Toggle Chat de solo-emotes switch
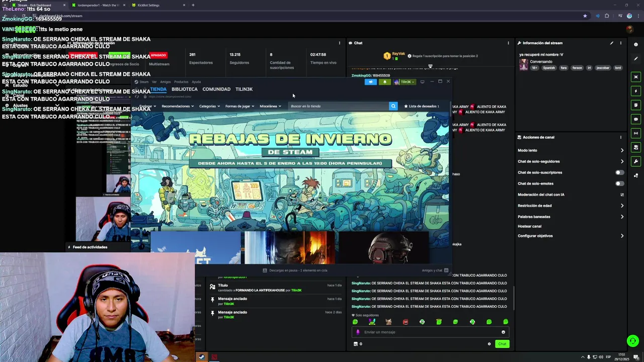 pyautogui.click(x=620, y=184)
